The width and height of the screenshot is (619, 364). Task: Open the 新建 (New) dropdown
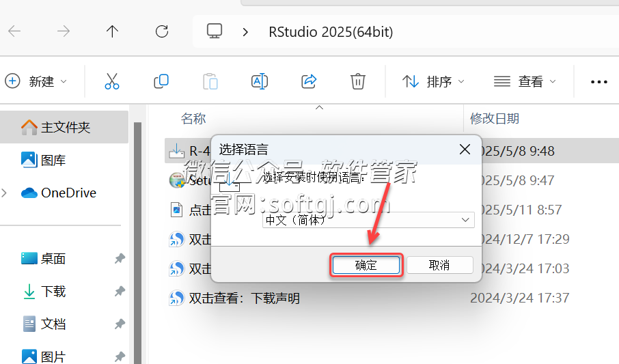(36, 81)
